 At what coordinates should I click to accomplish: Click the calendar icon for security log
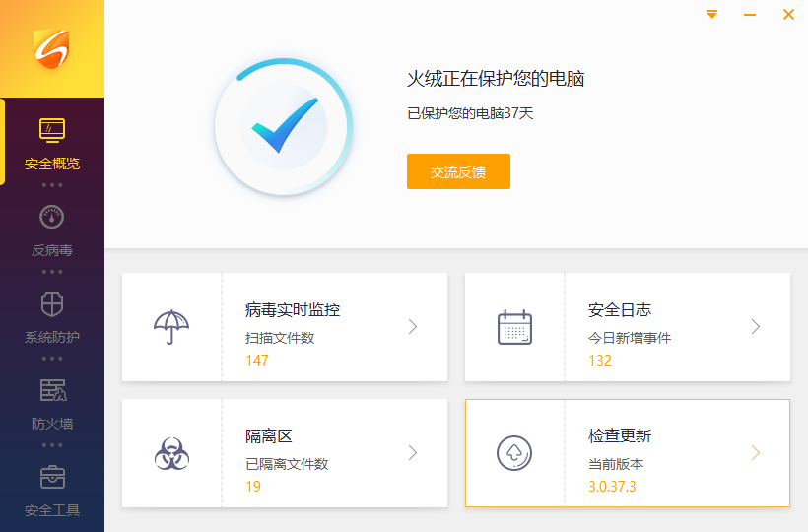[514, 327]
